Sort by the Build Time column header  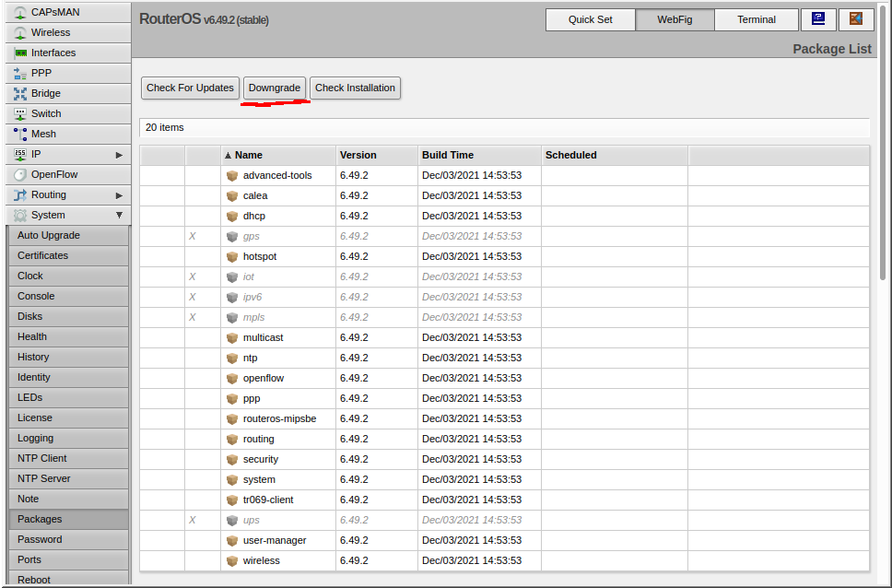tap(479, 156)
